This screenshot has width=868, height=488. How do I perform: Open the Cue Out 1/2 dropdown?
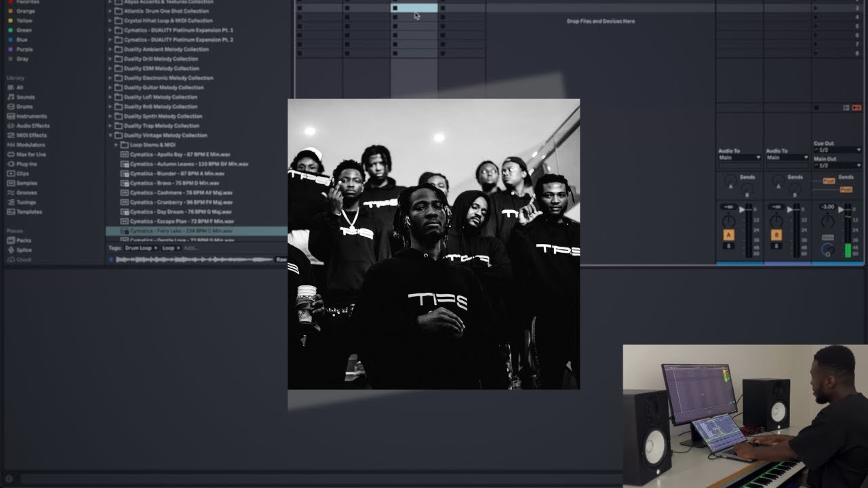coord(837,150)
